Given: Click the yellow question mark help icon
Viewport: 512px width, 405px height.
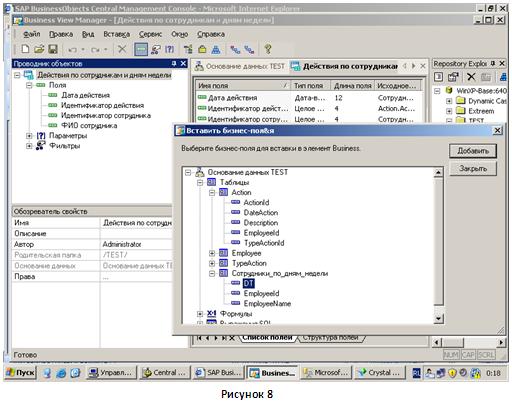Looking at the screenshot, I should point(268,49).
